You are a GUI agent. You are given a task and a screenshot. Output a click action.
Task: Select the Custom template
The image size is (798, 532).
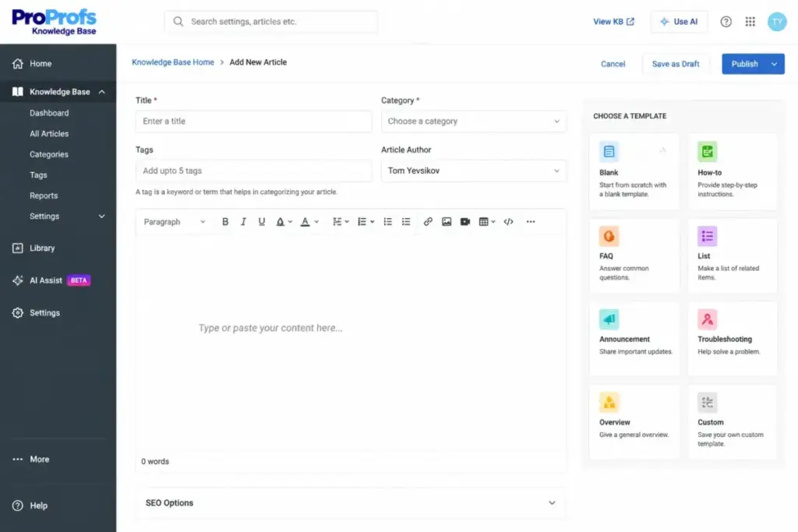click(733, 422)
